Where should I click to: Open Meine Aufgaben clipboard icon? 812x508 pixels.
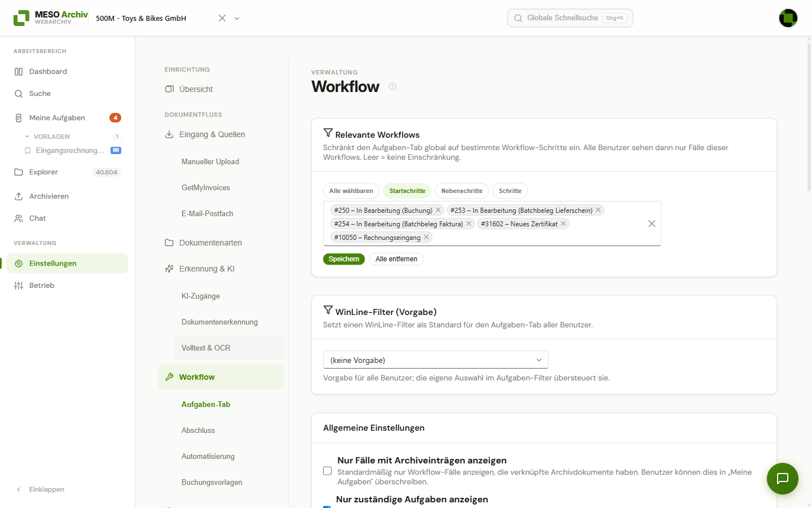click(x=19, y=118)
